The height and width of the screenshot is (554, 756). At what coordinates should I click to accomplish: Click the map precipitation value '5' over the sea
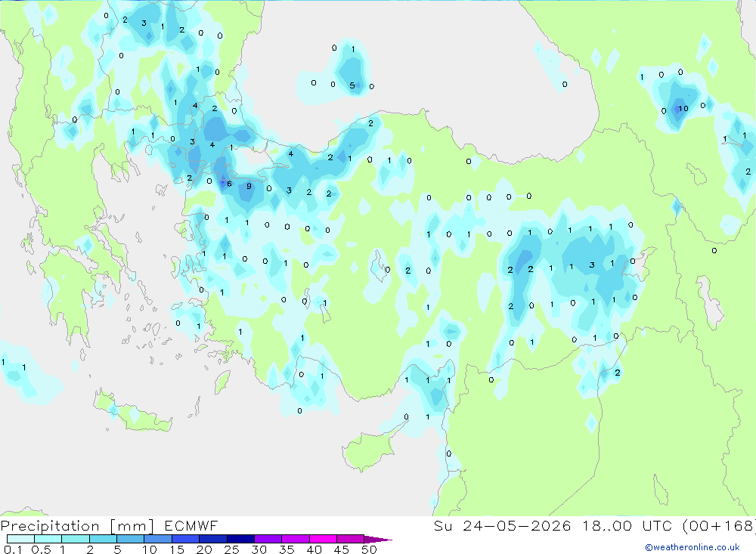[352, 85]
